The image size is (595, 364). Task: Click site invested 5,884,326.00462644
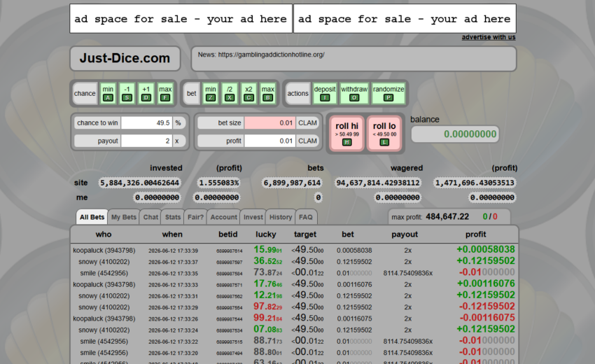tap(139, 183)
